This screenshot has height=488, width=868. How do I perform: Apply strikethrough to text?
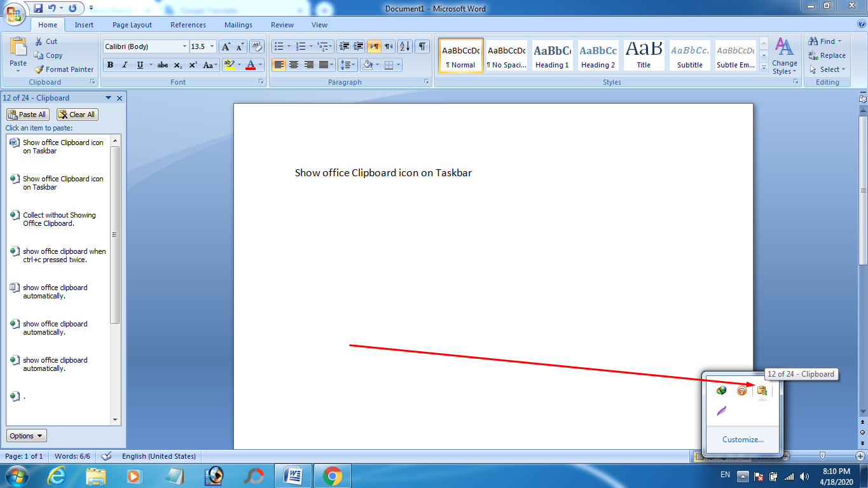tap(162, 64)
